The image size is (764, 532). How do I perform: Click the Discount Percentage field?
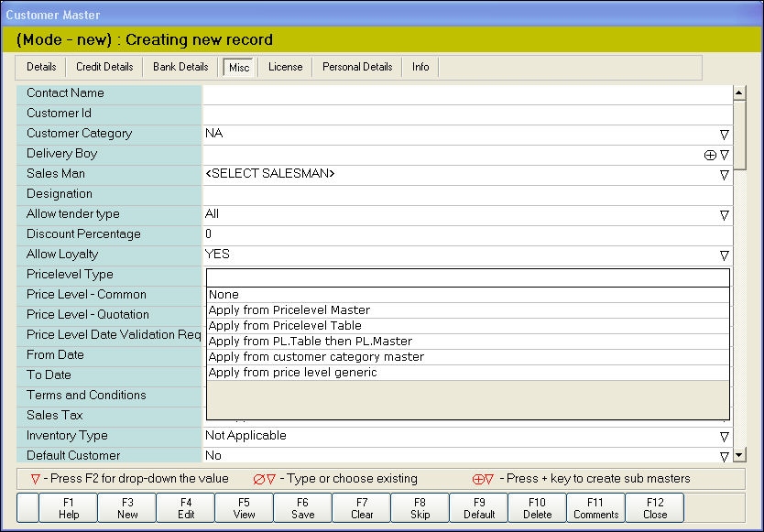[467, 234]
